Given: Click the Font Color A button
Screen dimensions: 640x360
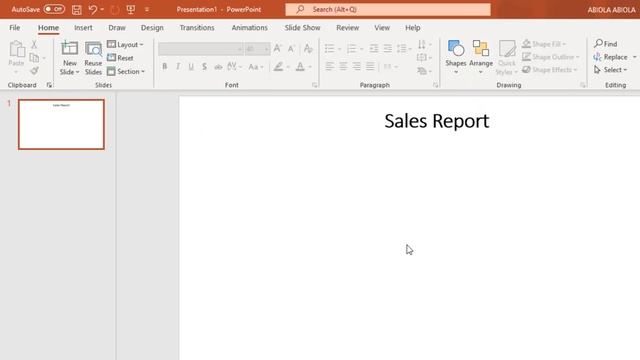Looking at the screenshot, I should pos(300,67).
